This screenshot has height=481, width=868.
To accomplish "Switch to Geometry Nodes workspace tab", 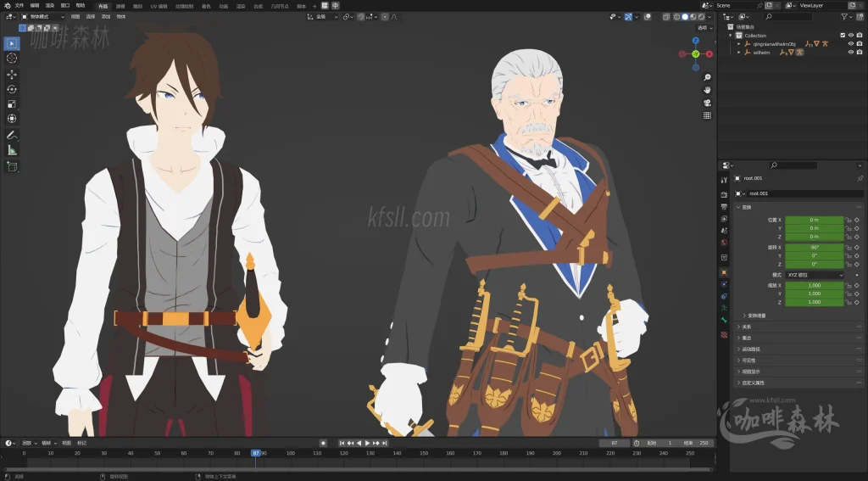I will point(280,6).
